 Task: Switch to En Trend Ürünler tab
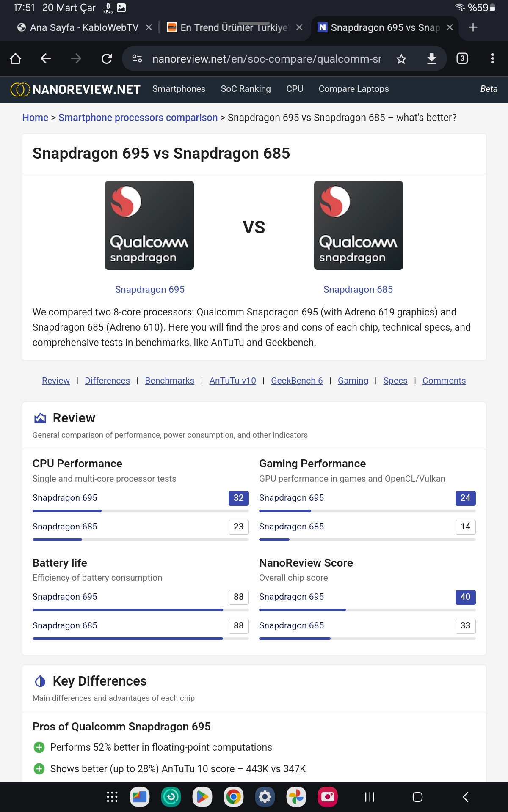tap(229, 27)
